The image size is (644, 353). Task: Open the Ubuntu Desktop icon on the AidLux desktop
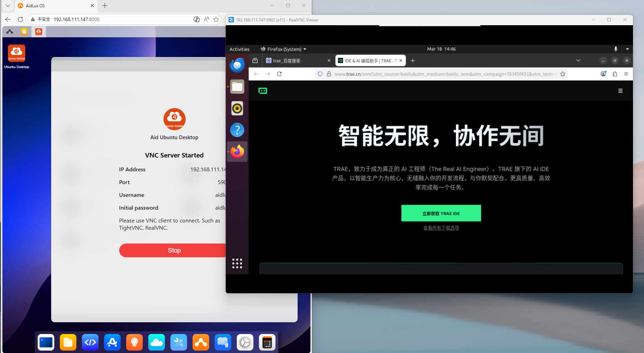(x=17, y=57)
